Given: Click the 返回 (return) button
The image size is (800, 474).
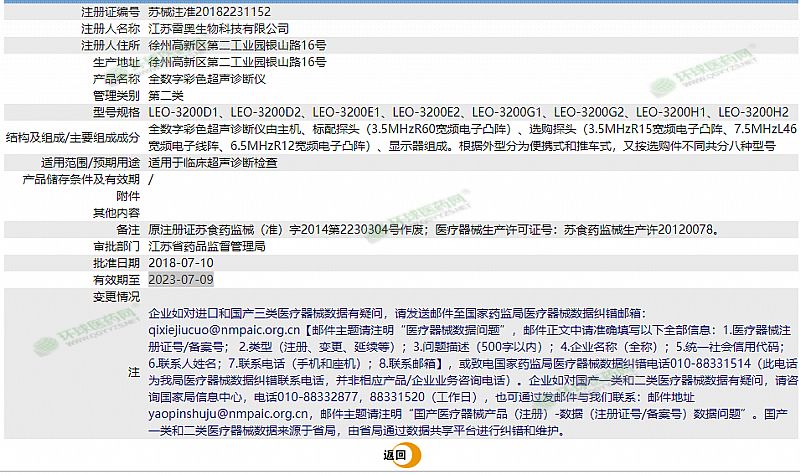Looking at the screenshot, I should 395,455.
